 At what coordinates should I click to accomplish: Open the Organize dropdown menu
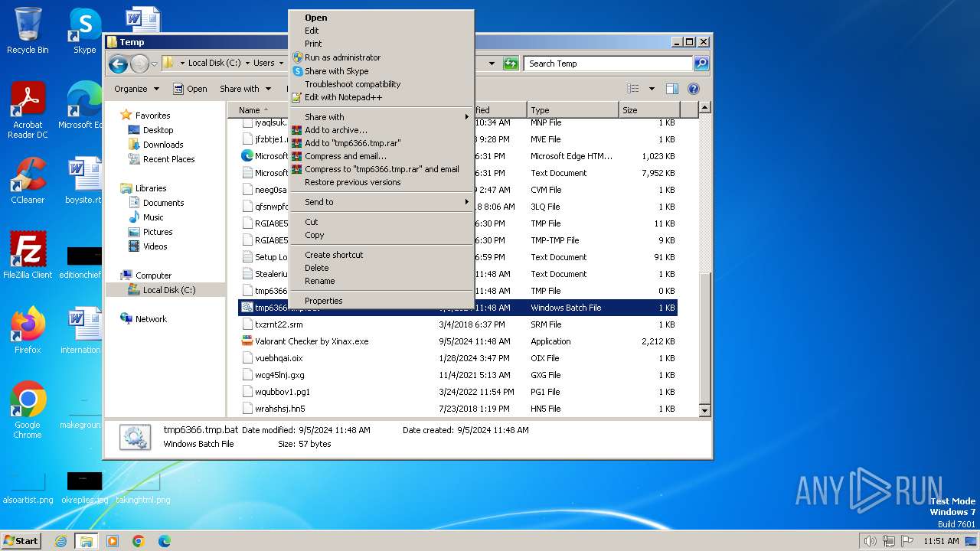[136, 89]
